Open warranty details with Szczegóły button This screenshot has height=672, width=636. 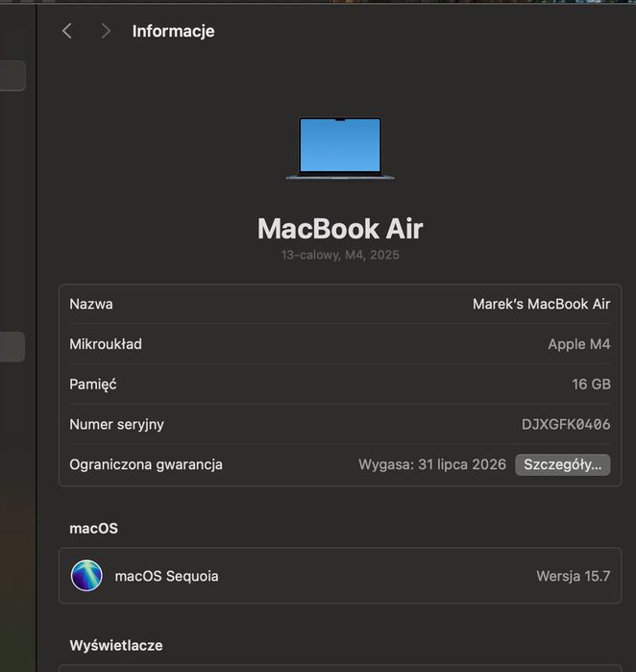point(562,464)
